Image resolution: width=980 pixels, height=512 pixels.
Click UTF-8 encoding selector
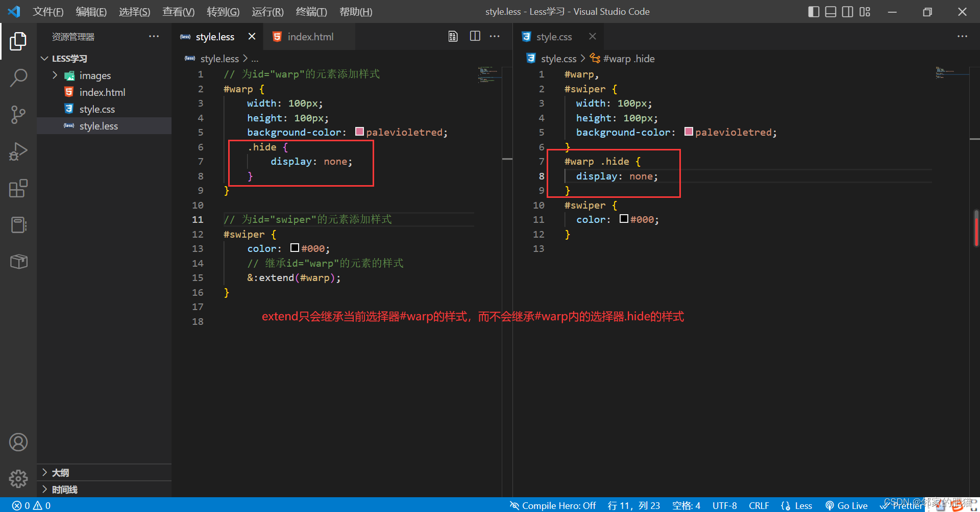click(724, 505)
